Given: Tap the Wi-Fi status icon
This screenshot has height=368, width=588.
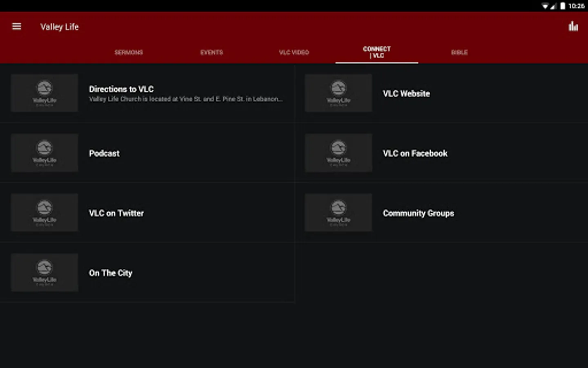Looking at the screenshot, I should pos(545,6).
